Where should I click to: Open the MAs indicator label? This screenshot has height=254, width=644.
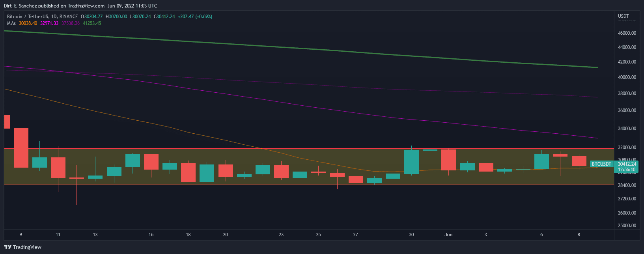tap(11, 23)
